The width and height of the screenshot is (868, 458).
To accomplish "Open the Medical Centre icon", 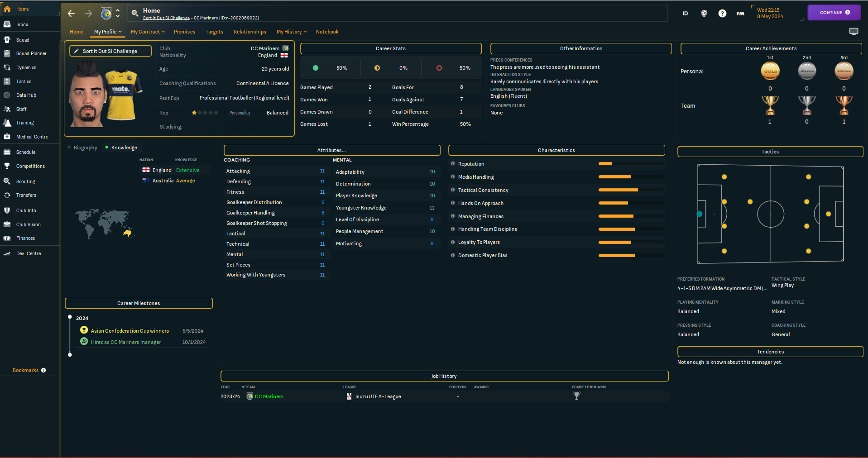I will pyautogui.click(x=7, y=137).
